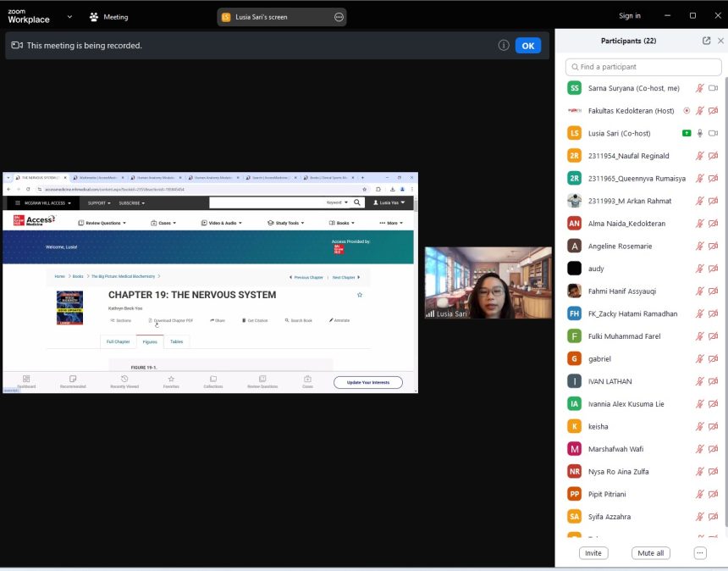The height and width of the screenshot is (571, 728).
Task: Click the favorite star beside the chapter title
Action: (360, 295)
